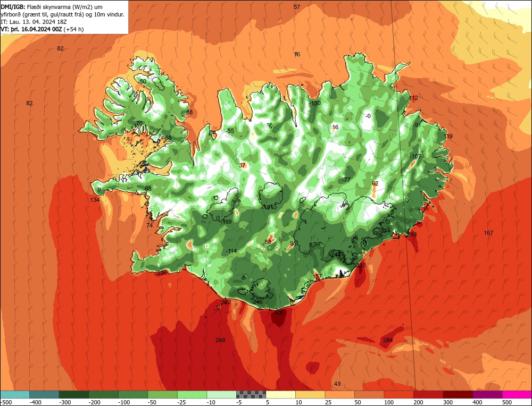
Task: Click the map value 112 on the northeast coast
Action: (x=413, y=98)
